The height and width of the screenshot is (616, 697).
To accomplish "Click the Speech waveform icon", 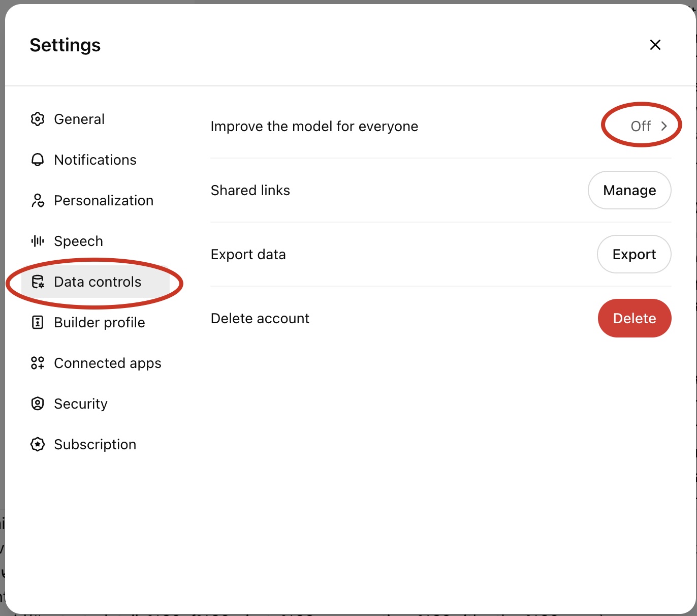I will 38,241.
